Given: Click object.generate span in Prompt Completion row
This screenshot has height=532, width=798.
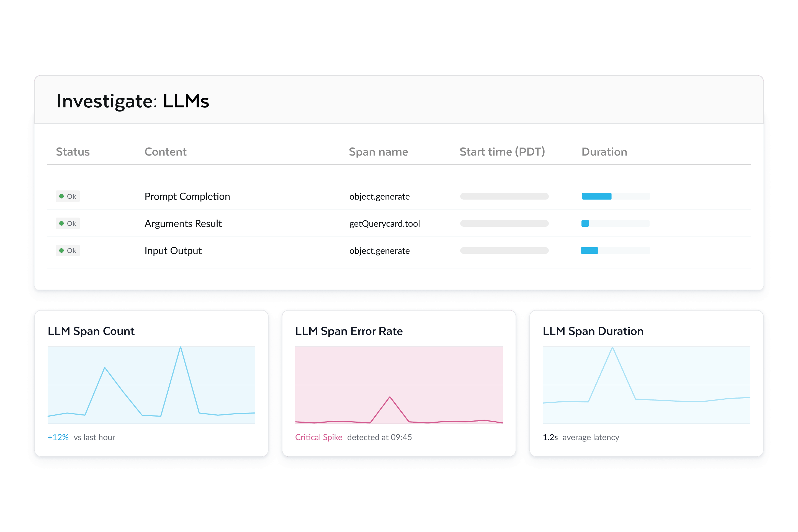Looking at the screenshot, I should 380,197.
